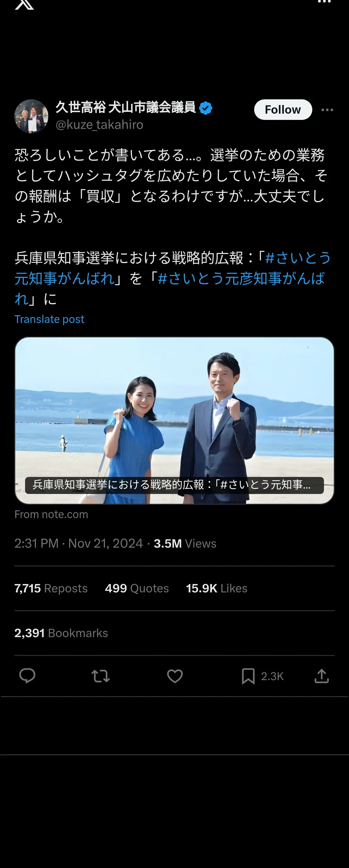The height and width of the screenshot is (868, 349).
Task: Open the note.com article preview image
Action: pos(174,420)
